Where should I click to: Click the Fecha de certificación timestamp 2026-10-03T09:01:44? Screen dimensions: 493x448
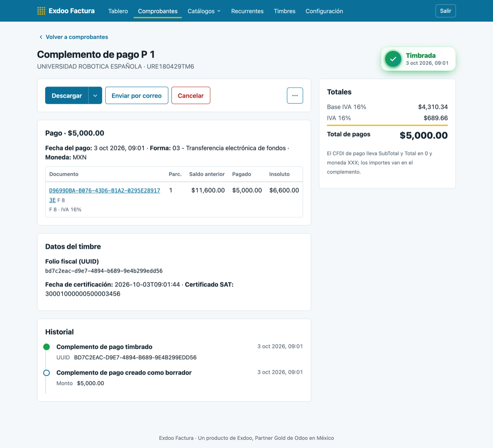click(147, 285)
